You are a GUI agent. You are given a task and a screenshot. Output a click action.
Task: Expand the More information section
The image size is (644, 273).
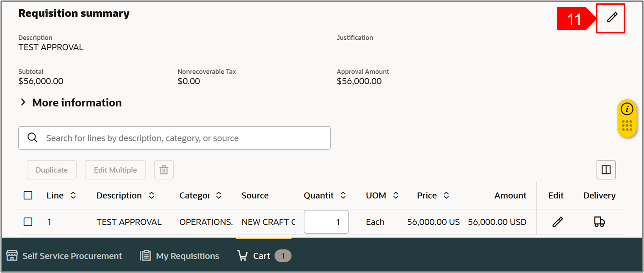click(23, 102)
